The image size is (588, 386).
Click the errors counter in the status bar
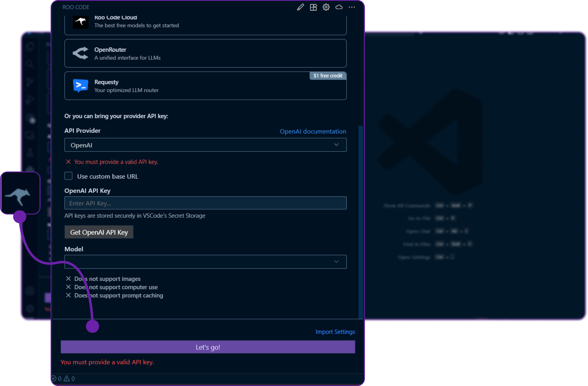[x=57, y=379]
